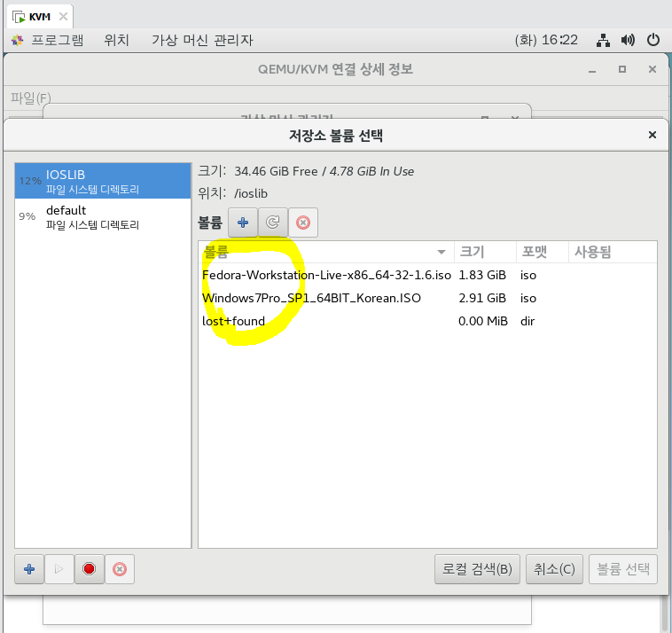The width and height of the screenshot is (672, 633).
Task: Open the network status tray icon
Action: coord(603,40)
